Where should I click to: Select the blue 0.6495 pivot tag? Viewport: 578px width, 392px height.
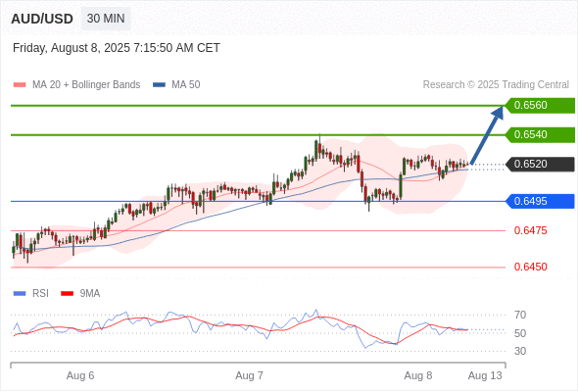point(540,201)
